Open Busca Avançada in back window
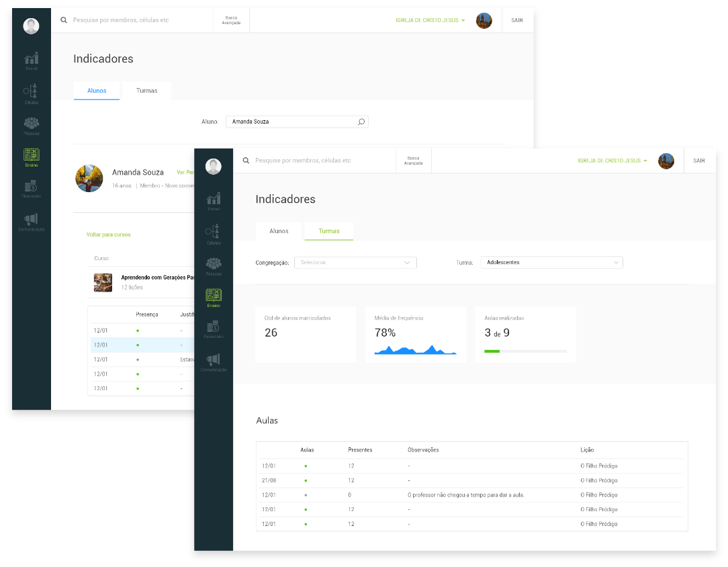Image resolution: width=728 pixels, height=567 pixels. pos(231,20)
